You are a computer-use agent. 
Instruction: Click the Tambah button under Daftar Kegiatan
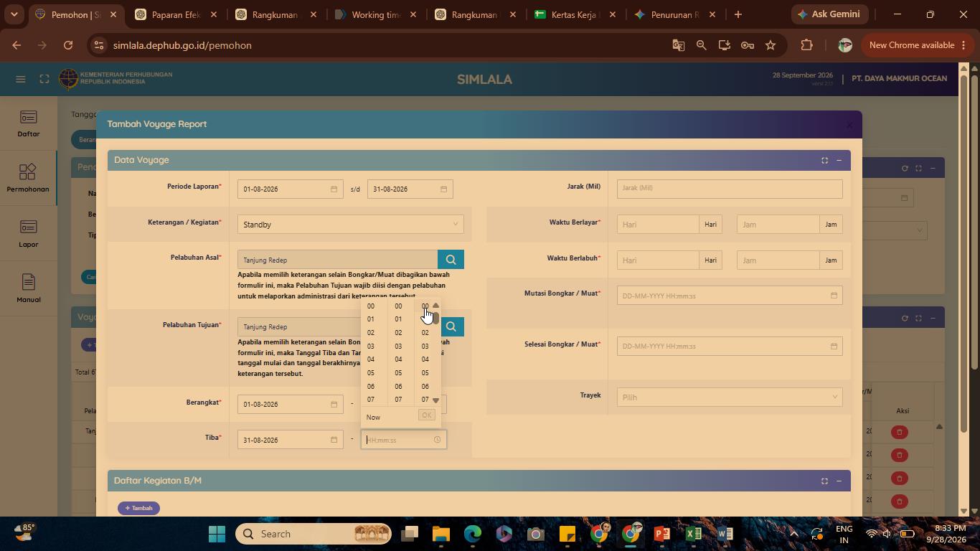coord(138,508)
